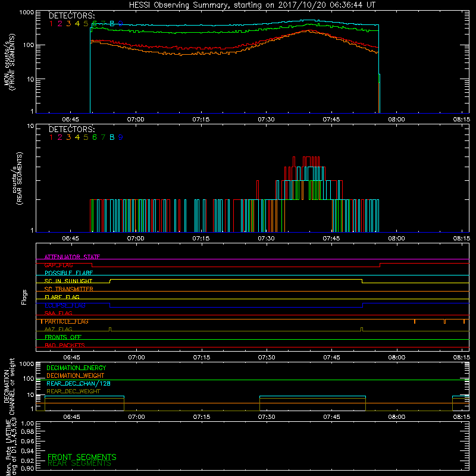Select the ECLIPSE_FLAG label

pyautogui.click(x=65, y=305)
